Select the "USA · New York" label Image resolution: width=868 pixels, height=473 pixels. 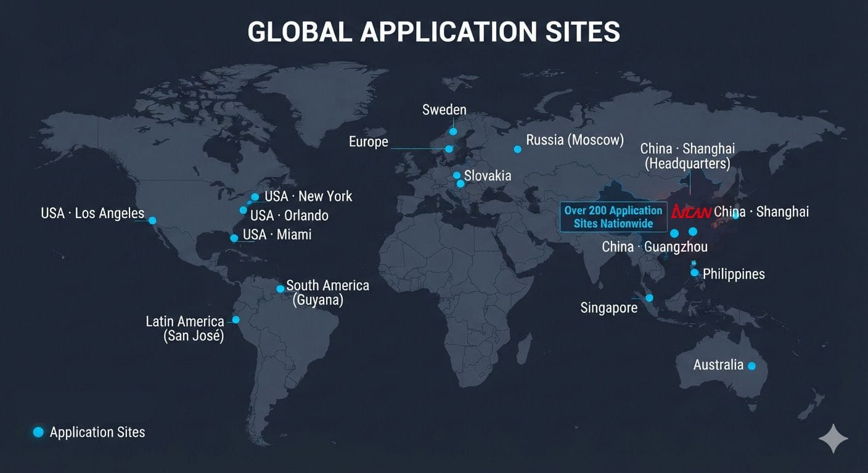point(308,196)
